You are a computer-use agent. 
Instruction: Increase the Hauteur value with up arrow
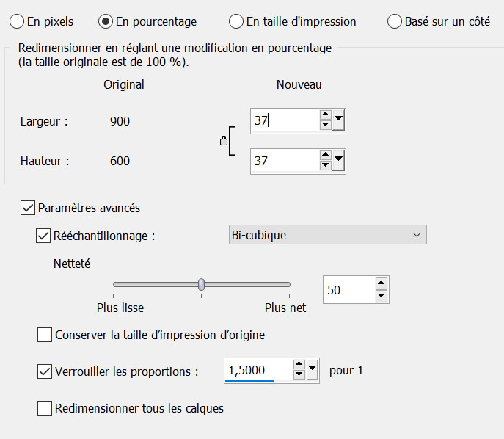tap(325, 155)
